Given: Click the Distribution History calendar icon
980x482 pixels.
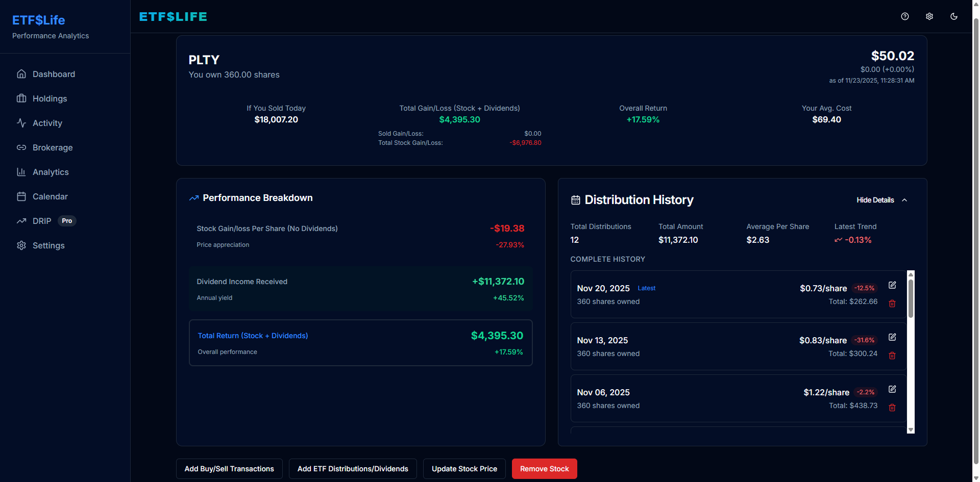Looking at the screenshot, I should (x=576, y=200).
